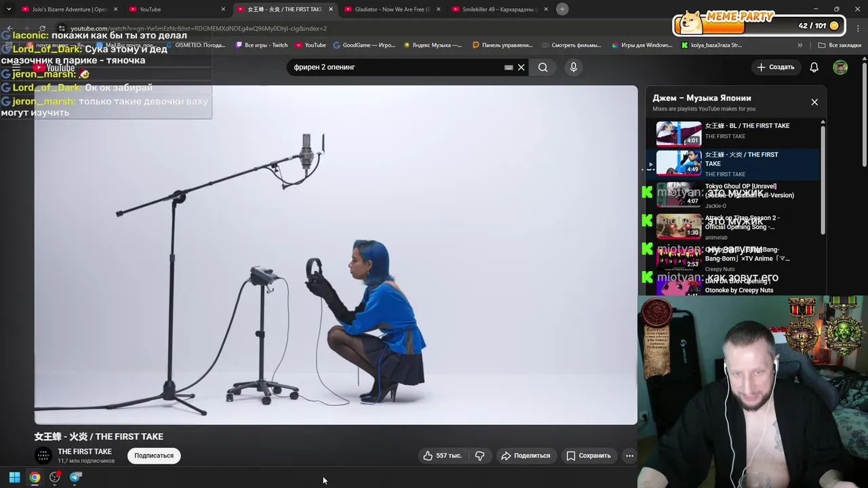
Task: Open the Все закладки bookmarks folder
Action: click(840, 45)
